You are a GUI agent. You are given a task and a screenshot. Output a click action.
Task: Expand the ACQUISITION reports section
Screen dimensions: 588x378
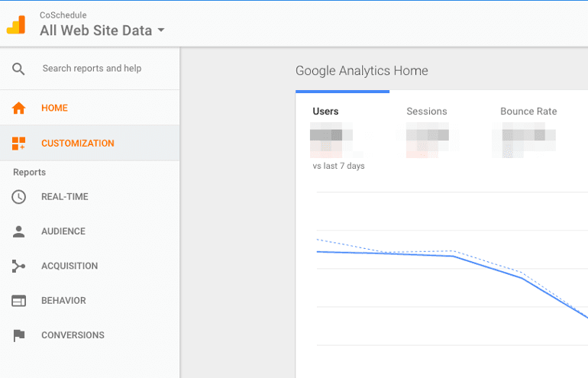89,266
